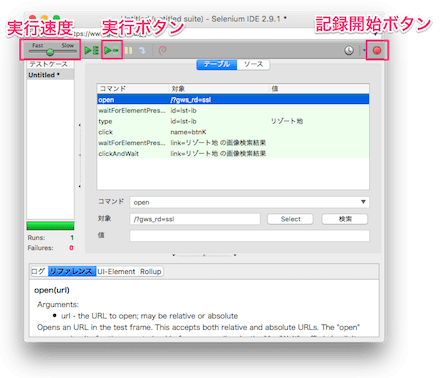Select the click name=btnK row
The image size is (440, 378).
coord(233,132)
